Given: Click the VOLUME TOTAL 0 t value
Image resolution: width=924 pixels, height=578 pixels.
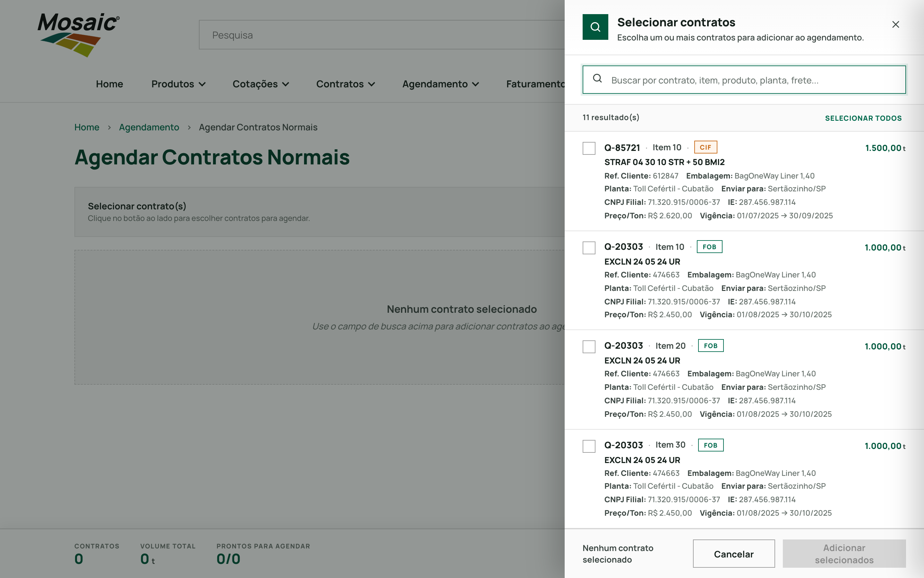Looking at the screenshot, I should click(147, 559).
